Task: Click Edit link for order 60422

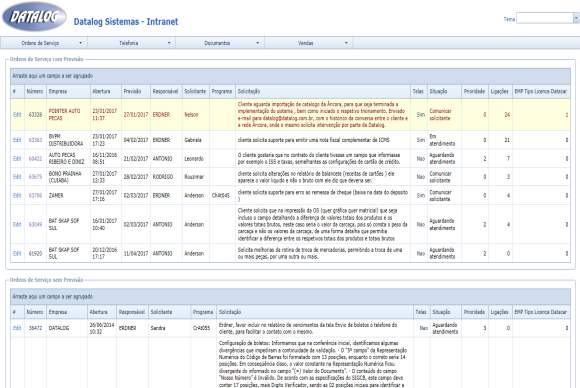Action: point(17,158)
